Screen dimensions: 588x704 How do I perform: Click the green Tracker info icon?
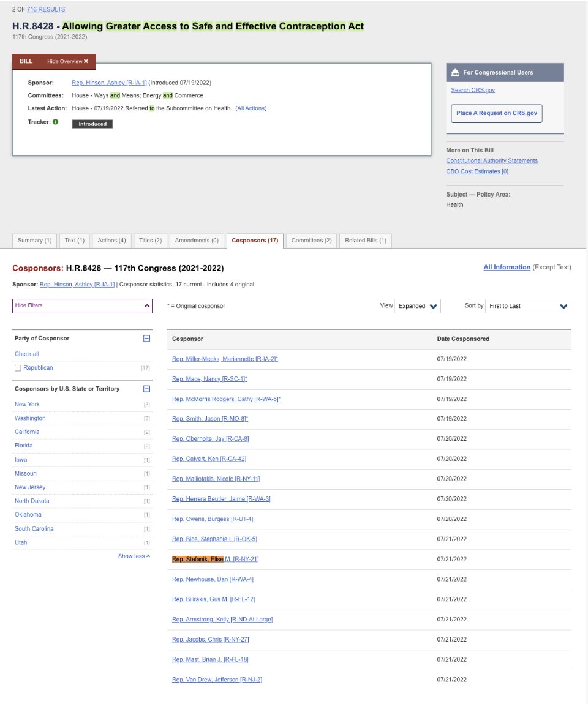(x=55, y=122)
